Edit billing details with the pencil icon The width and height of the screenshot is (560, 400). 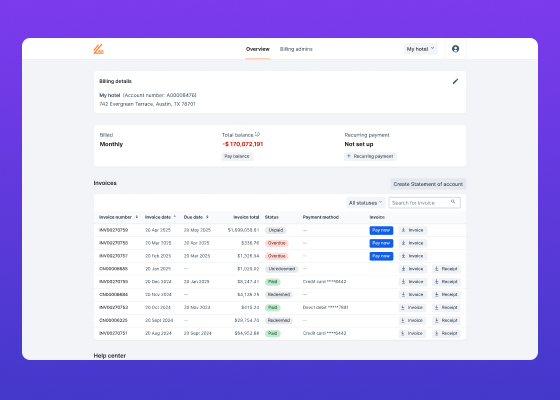455,81
